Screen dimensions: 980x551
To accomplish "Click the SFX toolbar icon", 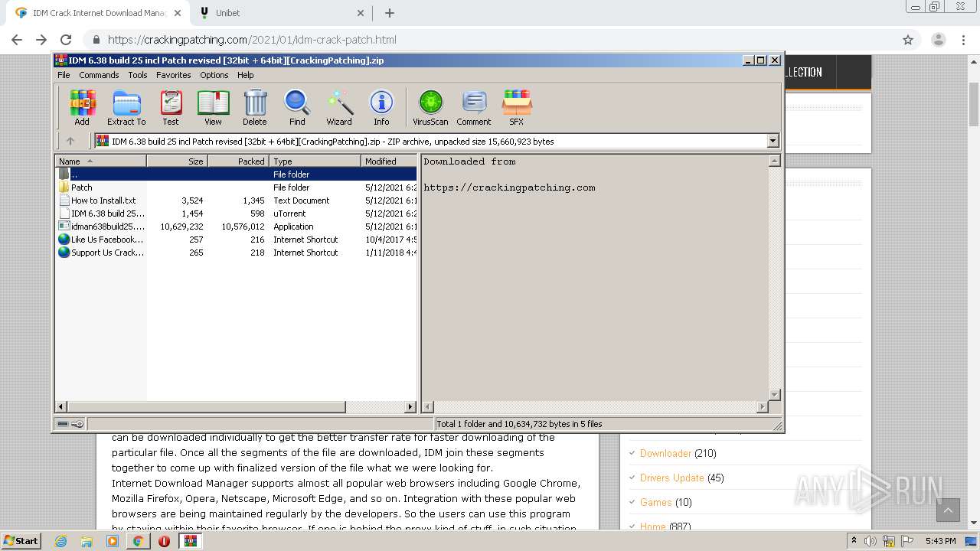I will [x=517, y=107].
